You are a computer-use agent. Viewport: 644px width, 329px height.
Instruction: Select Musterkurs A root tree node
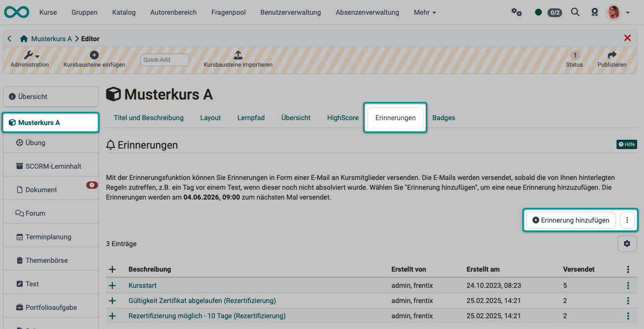click(x=51, y=123)
